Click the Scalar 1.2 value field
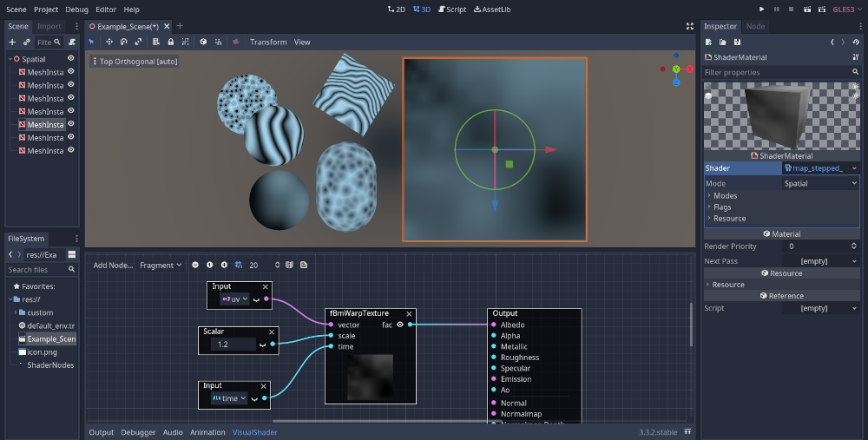Screen dimensions: 868x440 coord(233,345)
